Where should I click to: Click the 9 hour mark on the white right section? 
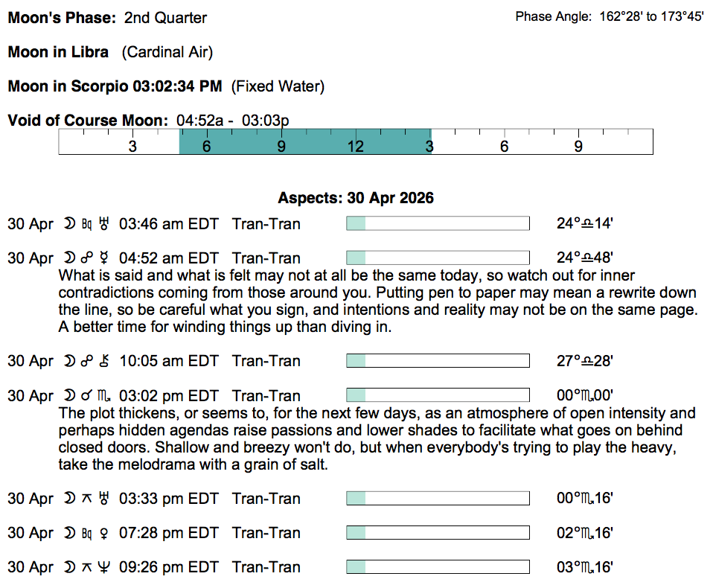(578, 147)
